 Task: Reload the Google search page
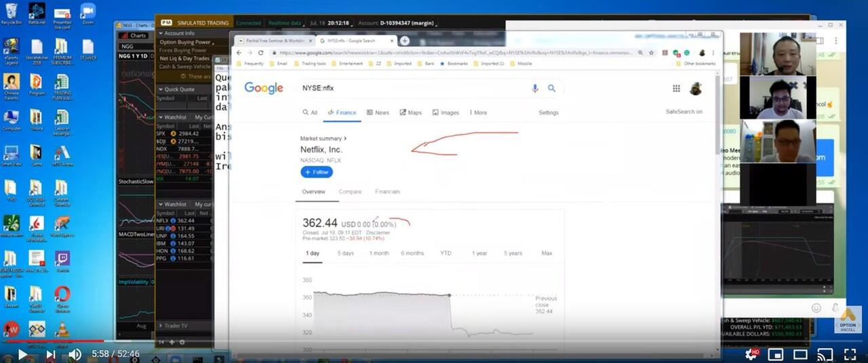[x=260, y=52]
